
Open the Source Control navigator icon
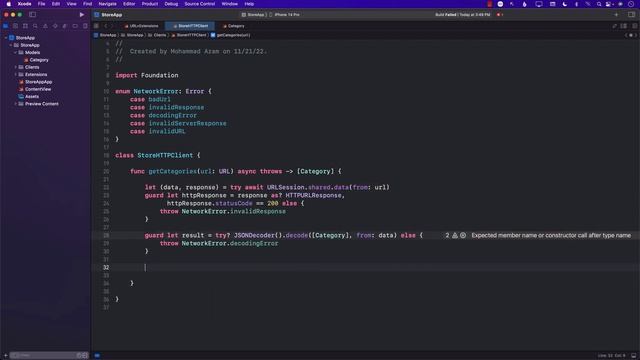[16, 26]
